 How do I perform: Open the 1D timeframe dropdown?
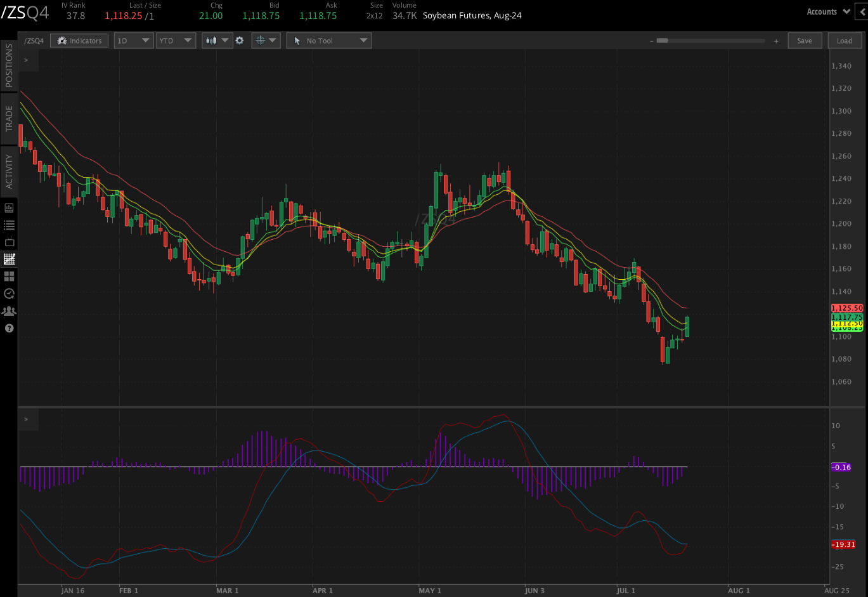click(133, 40)
